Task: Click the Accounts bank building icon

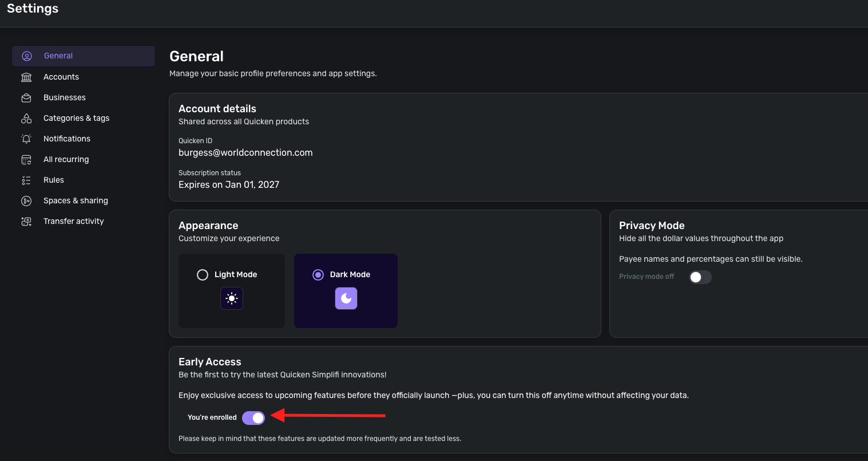Action: [x=26, y=77]
